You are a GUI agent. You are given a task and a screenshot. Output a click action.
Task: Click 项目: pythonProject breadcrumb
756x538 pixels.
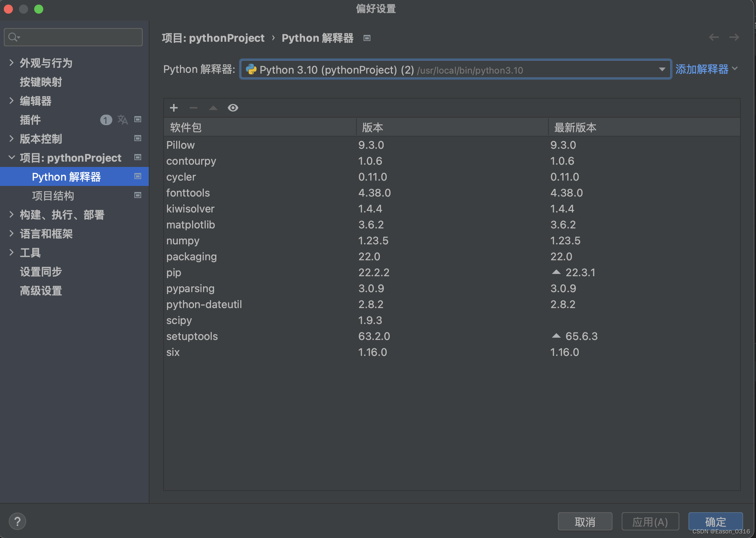[x=213, y=38]
